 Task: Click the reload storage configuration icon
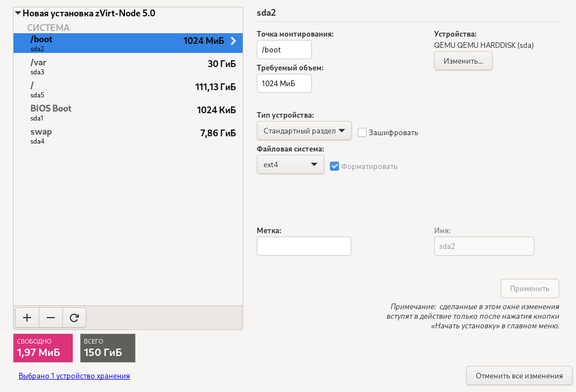point(74,318)
